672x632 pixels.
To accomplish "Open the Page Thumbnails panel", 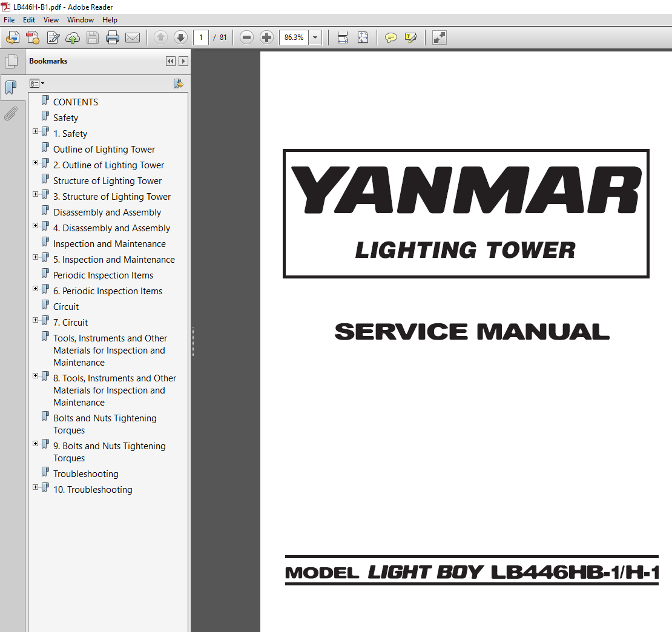I will 12,61.
